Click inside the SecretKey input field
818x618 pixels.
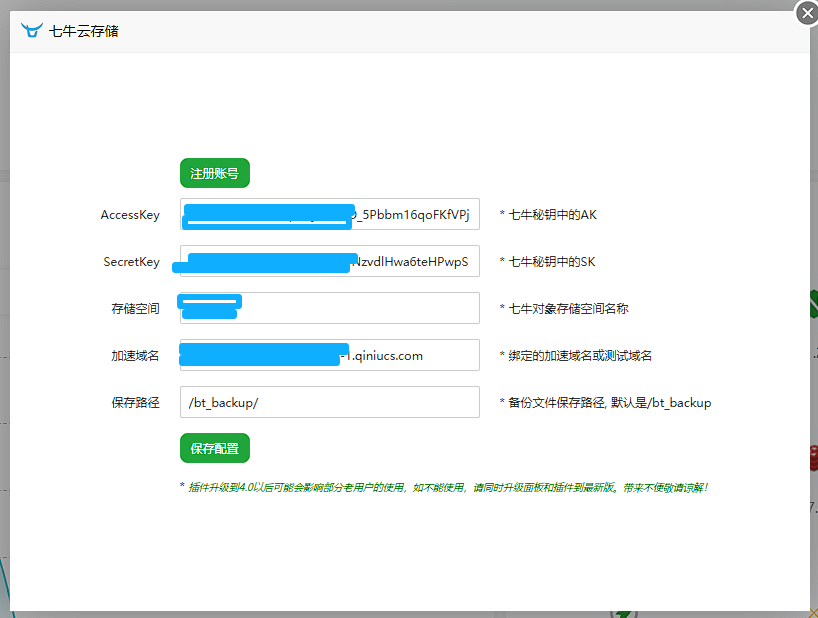[x=330, y=260]
